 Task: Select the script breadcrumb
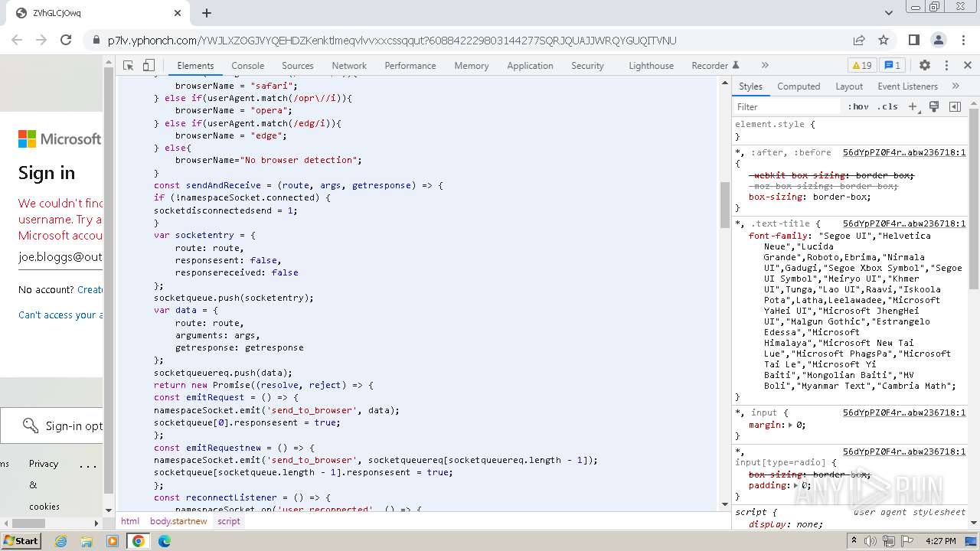[x=229, y=521]
